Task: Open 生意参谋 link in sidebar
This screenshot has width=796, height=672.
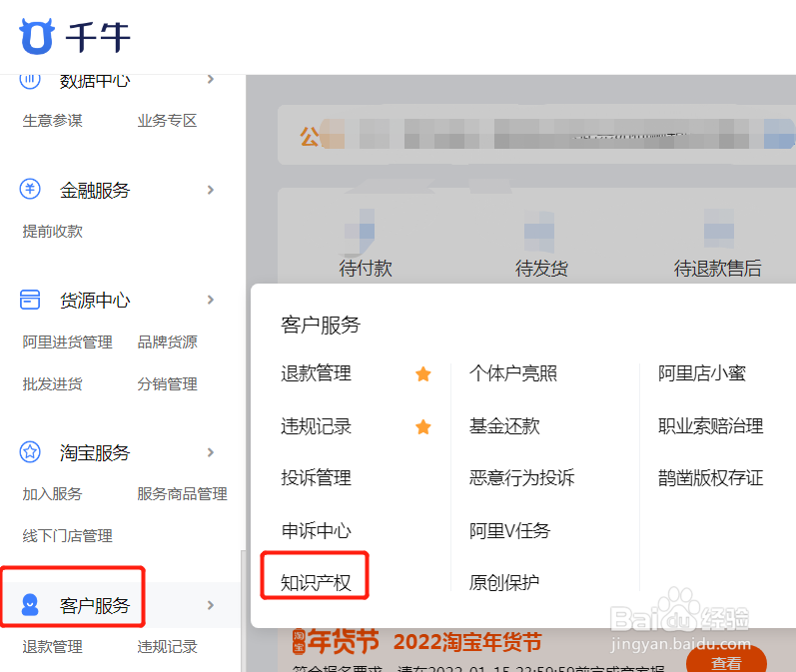Action: point(52,121)
